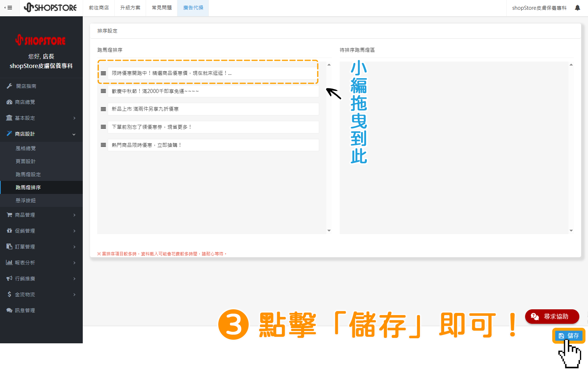This screenshot has height=369, width=588.
Task: Select 新品上市 滿兩件另享九折優惠 item
Action: 213,109
